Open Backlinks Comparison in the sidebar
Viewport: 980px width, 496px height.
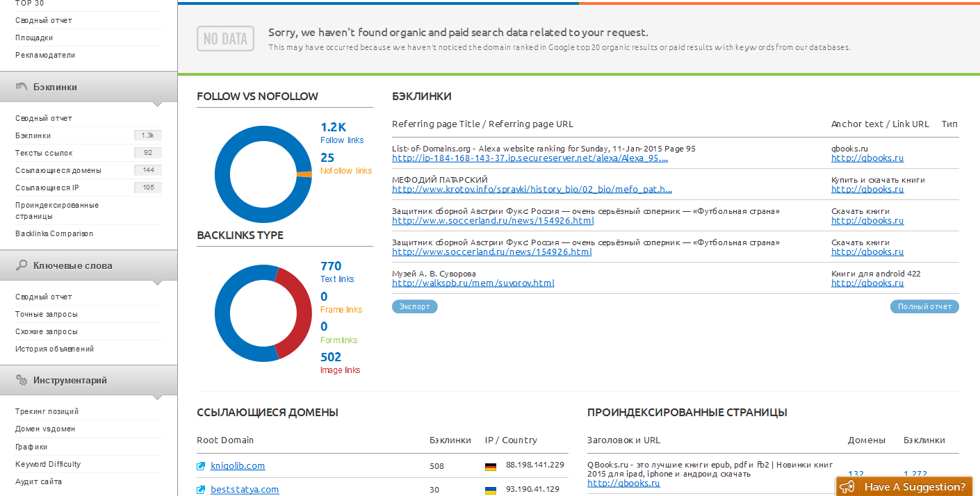[x=54, y=233]
